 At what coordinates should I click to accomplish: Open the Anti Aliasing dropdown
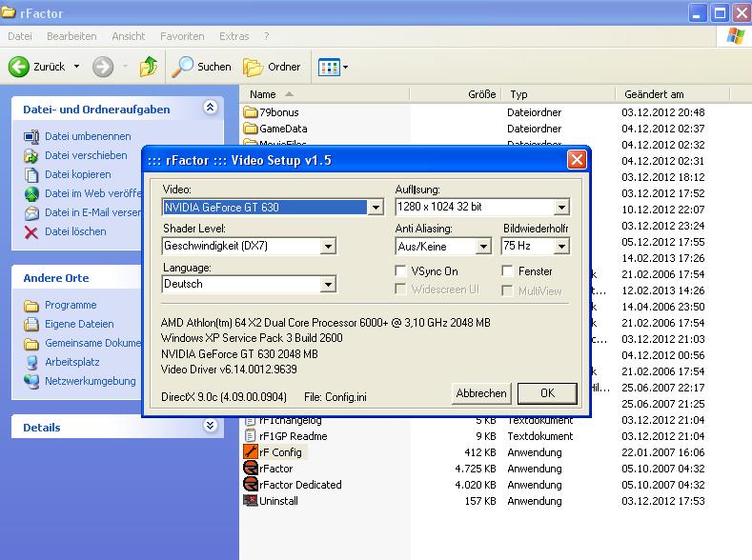click(x=483, y=247)
